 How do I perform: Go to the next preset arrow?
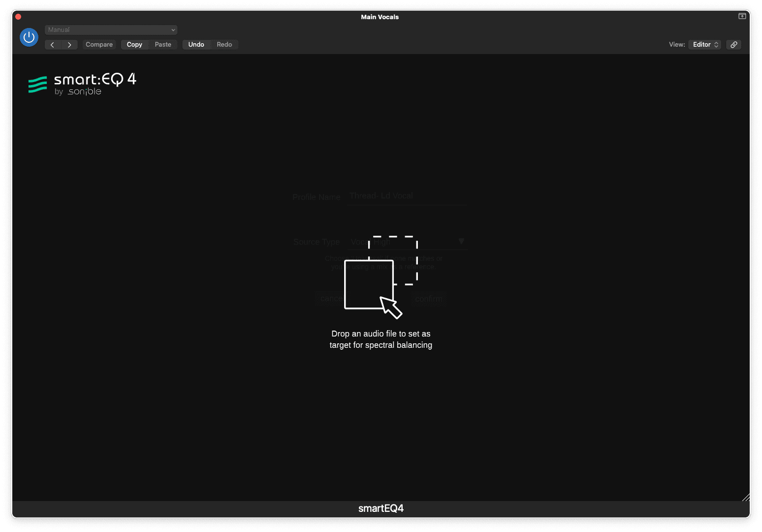69,45
